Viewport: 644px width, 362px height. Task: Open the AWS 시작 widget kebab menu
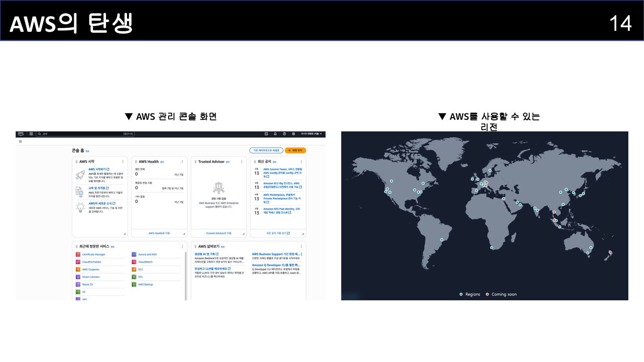coord(123,162)
